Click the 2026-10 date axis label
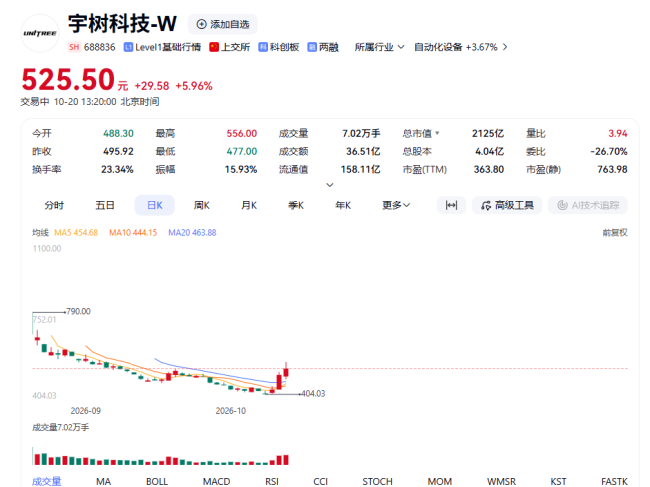The width and height of the screenshot is (650, 487). coord(231,411)
